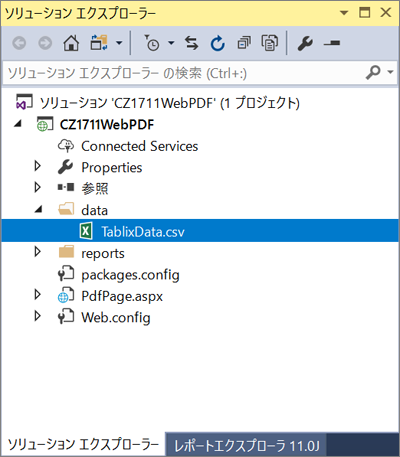Toggle Show All Files

point(270,43)
